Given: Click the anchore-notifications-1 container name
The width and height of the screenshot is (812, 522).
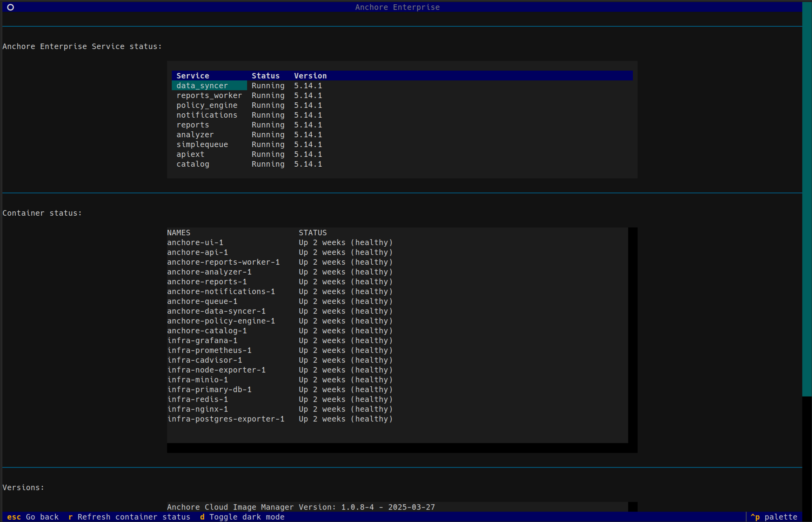Looking at the screenshot, I should pos(221,291).
